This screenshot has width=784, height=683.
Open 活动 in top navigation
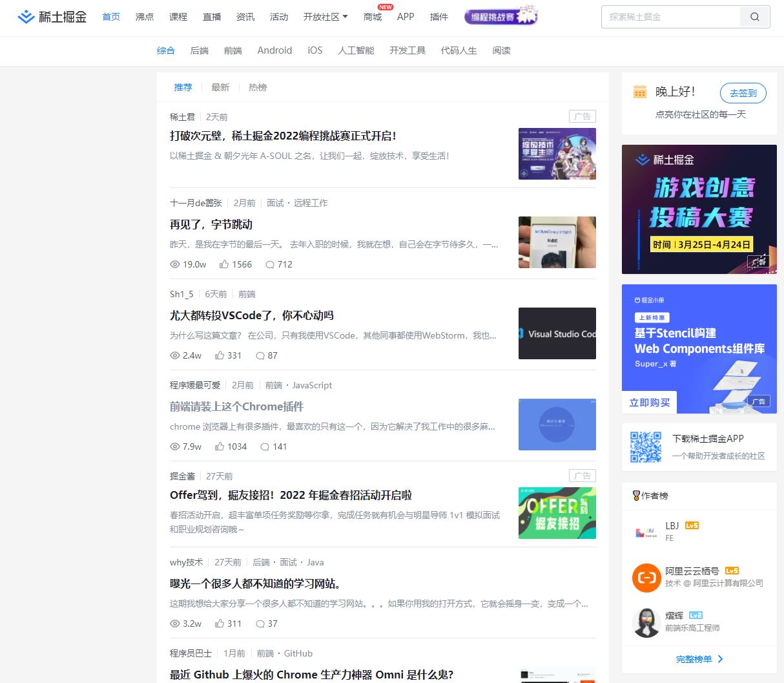tap(279, 17)
